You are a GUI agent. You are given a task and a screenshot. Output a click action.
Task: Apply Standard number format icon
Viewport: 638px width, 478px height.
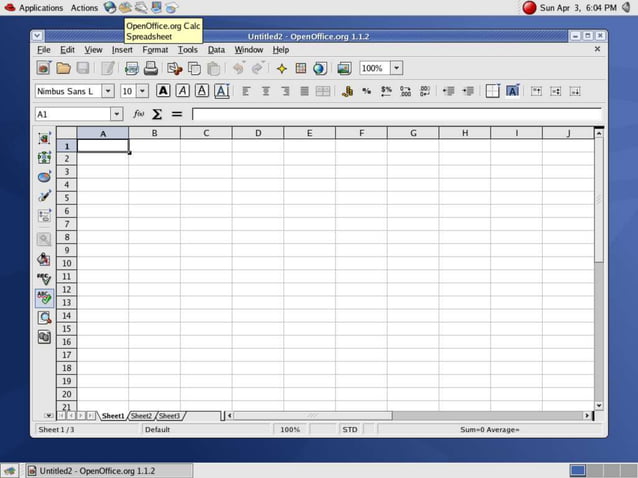(x=386, y=91)
